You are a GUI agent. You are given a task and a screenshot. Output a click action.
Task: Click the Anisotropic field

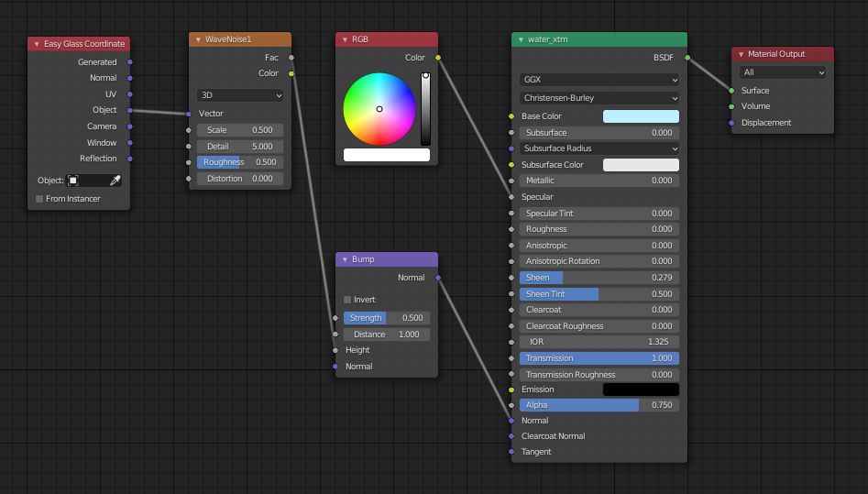(599, 246)
